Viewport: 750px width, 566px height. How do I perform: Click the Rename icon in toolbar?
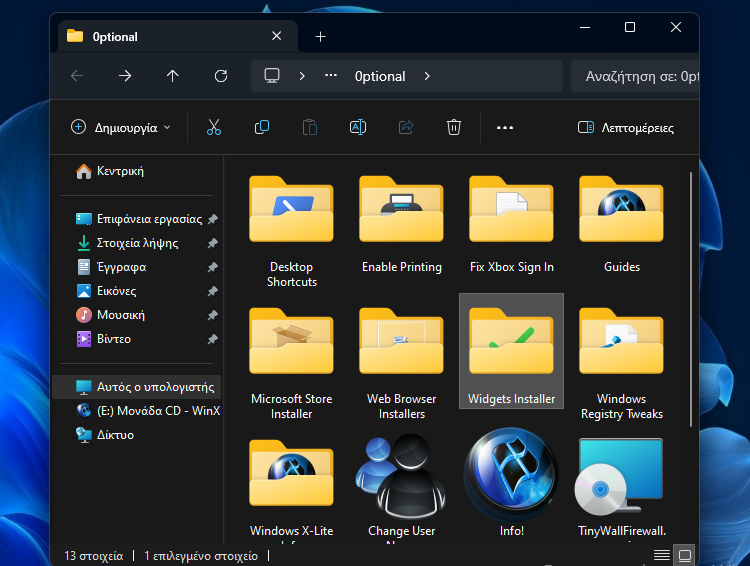pyautogui.click(x=358, y=127)
